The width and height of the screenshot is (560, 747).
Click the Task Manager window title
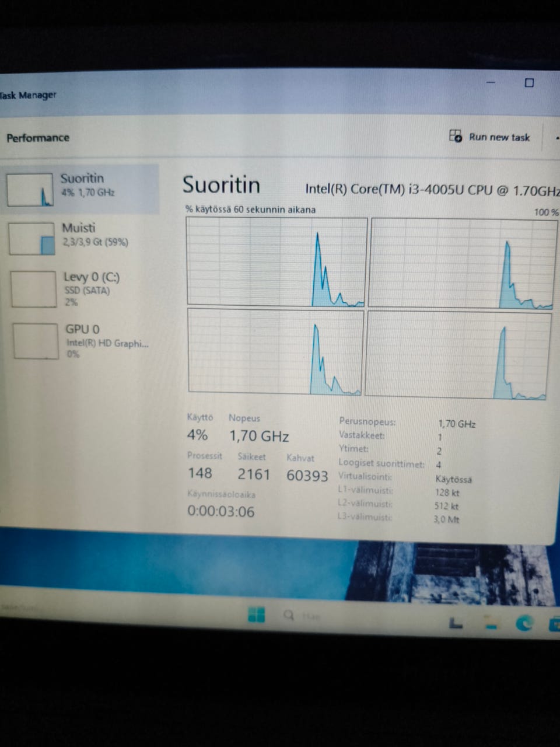[x=28, y=95]
